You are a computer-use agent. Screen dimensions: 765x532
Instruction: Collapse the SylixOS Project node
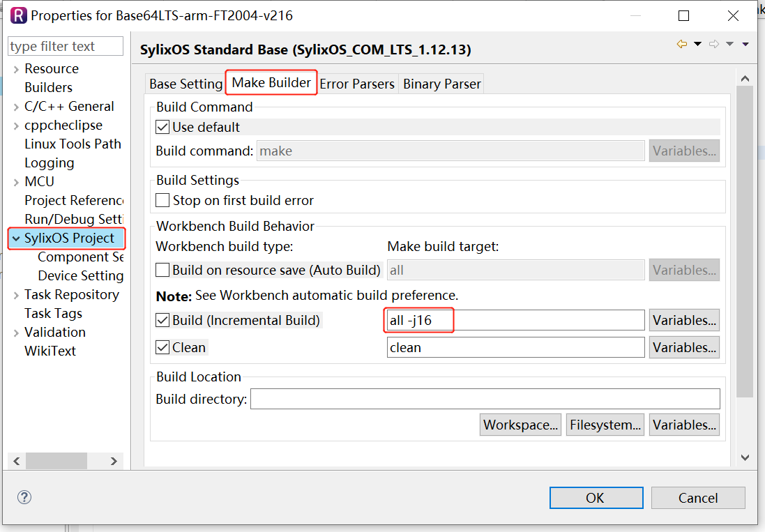pyautogui.click(x=16, y=238)
